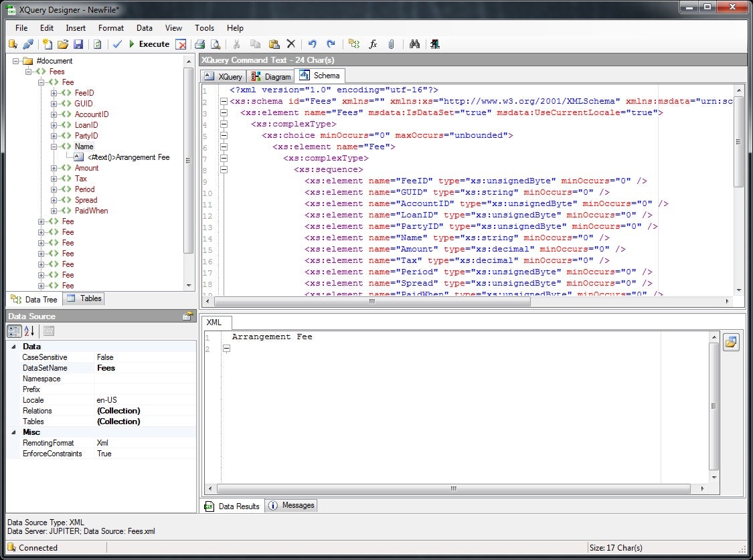Viewport: 753px width, 560px height.
Task: Select the validate checkmark icon
Action: coord(118,44)
